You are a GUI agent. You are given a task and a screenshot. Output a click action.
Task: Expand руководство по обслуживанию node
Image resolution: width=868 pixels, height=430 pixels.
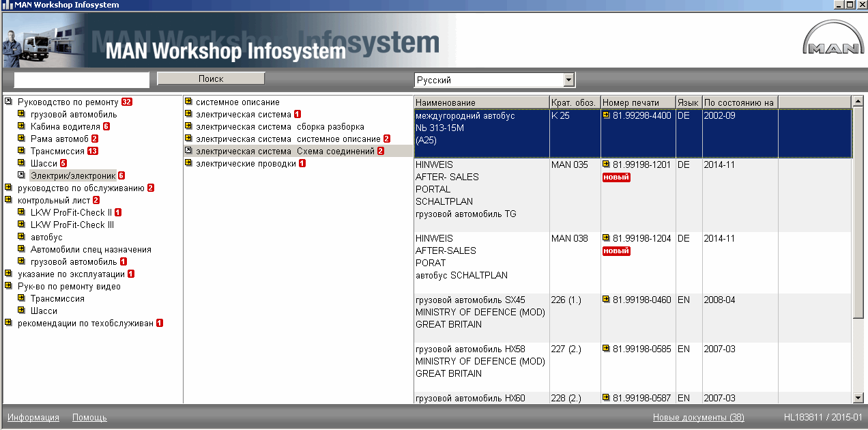point(8,188)
